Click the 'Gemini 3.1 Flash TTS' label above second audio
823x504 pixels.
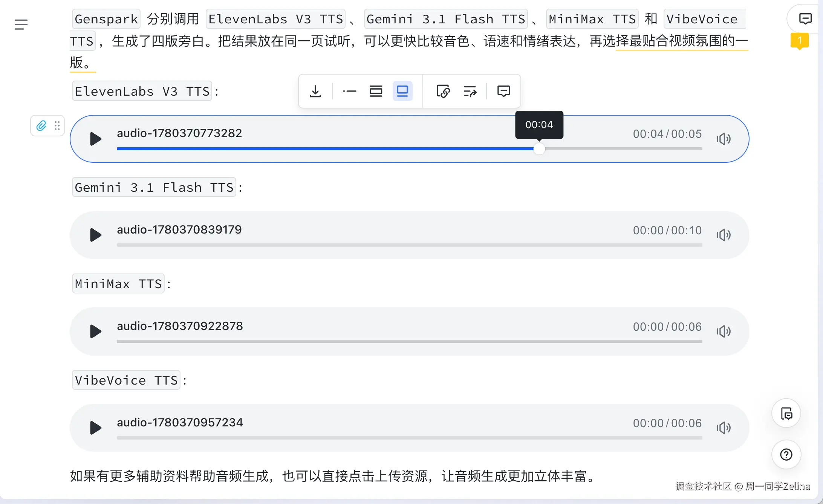coord(154,187)
